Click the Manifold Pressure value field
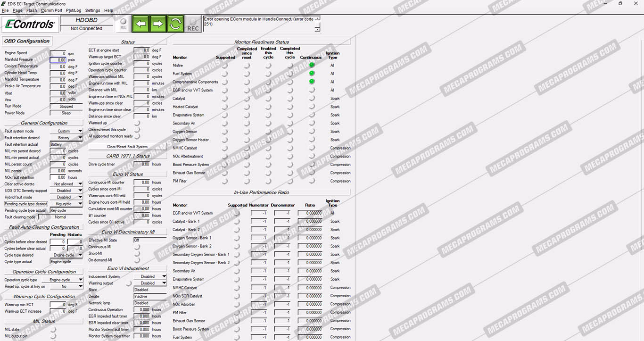 [58, 60]
